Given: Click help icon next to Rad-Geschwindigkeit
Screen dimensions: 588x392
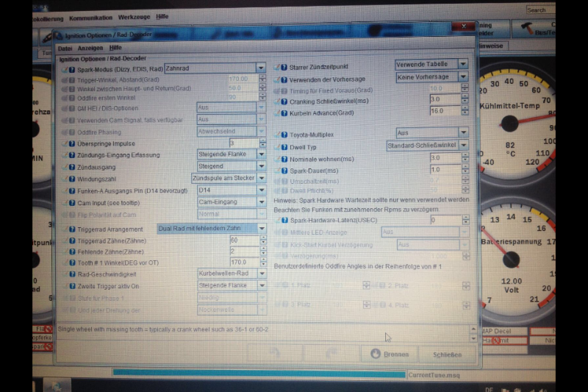Looking at the screenshot, I should point(72,274).
